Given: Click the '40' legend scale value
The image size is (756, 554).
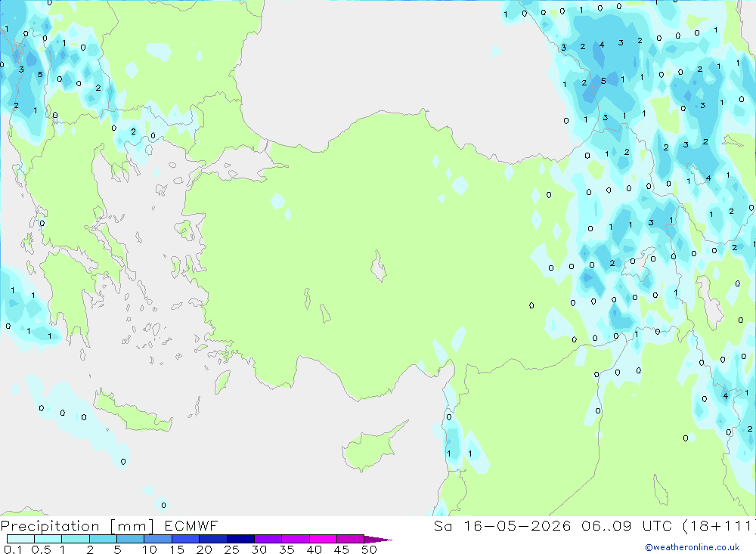Looking at the screenshot, I should tap(314, 549).
